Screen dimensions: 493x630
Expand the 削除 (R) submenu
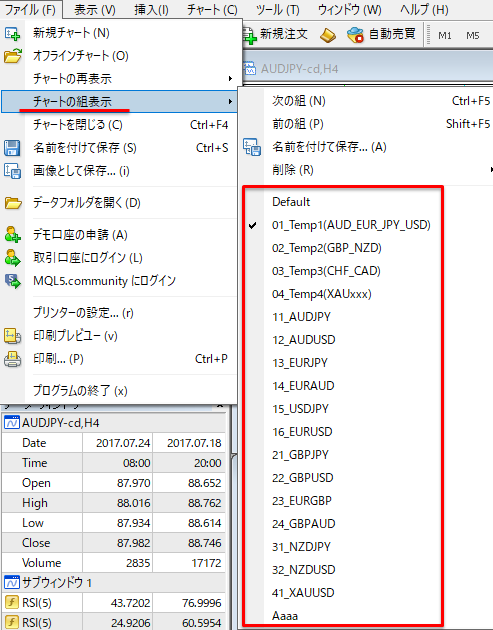click(367, 170)
